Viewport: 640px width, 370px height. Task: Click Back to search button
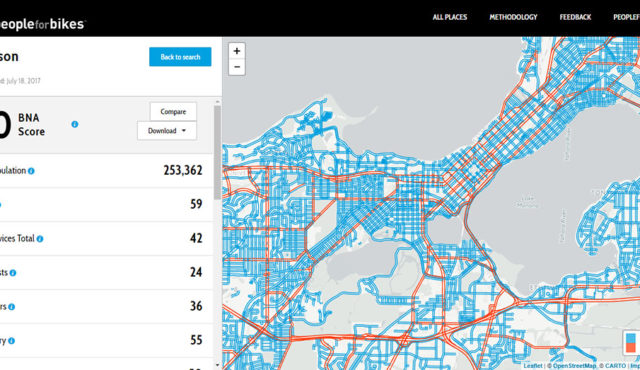[180, 57]
